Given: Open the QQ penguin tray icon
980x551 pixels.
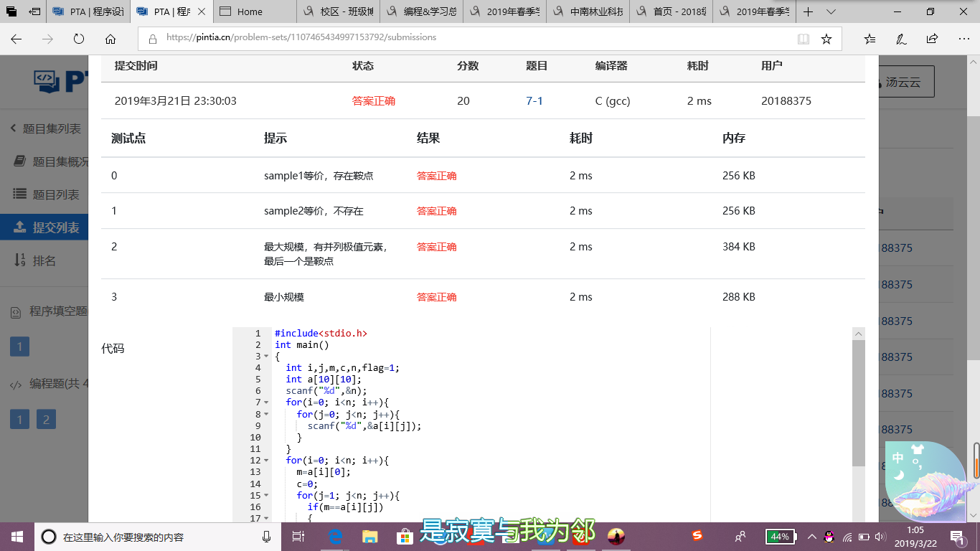Looking at the screenshot, I should tap(829, 537).
